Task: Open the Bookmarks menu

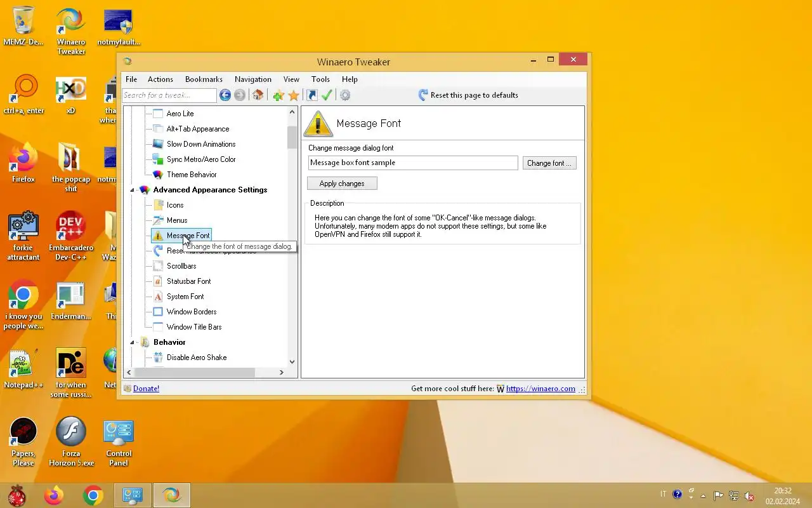Action: point(204,79)
